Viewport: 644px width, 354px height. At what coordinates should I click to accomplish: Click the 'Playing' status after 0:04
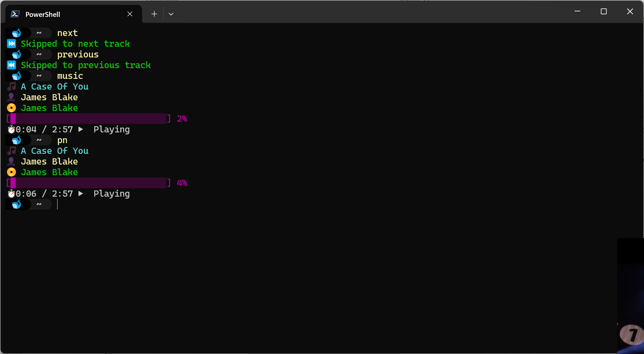112,129
